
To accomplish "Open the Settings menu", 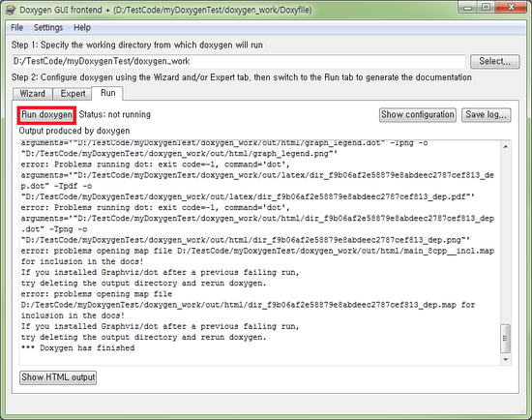I will click(48, 27).
